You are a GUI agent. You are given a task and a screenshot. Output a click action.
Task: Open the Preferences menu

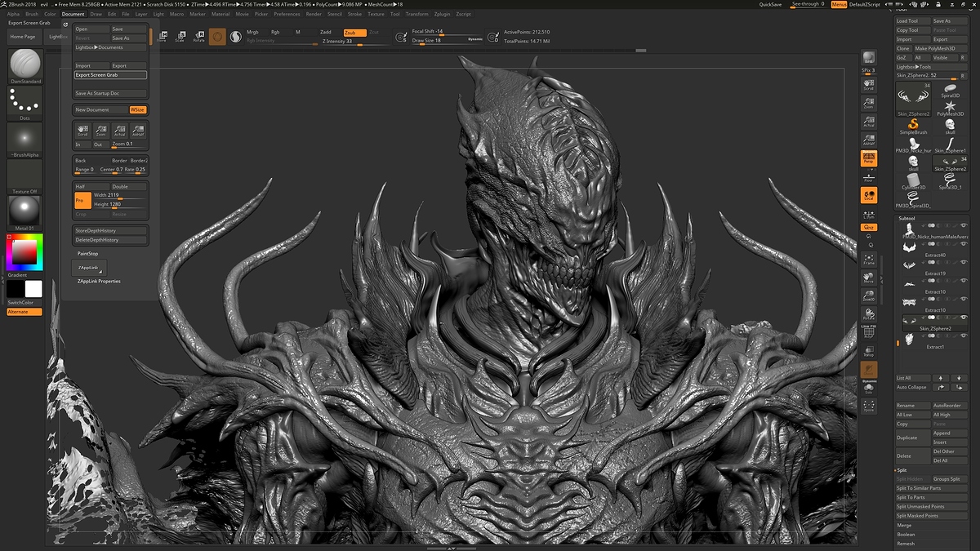point(287,14)
